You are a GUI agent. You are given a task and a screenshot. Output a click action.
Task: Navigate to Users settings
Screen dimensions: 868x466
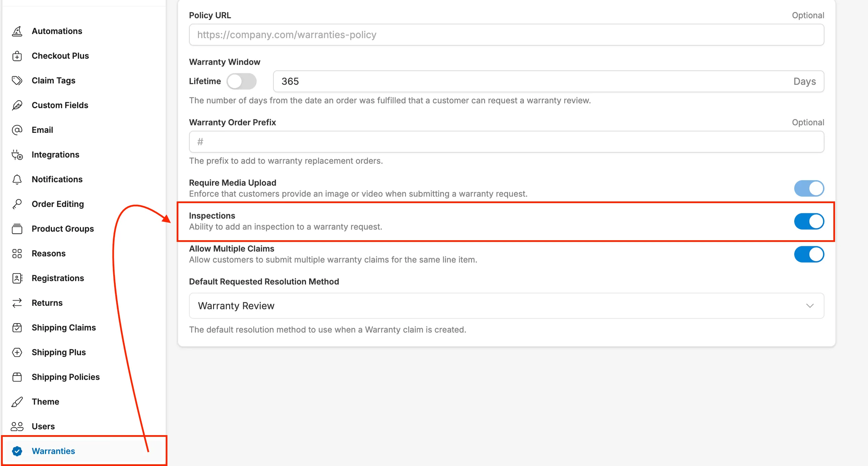tap(43, 427)
